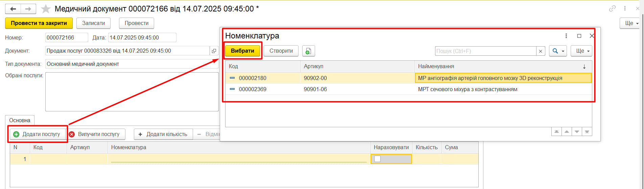Toggle the Нараховувати checkbox in row 1

tap(378, 159)
